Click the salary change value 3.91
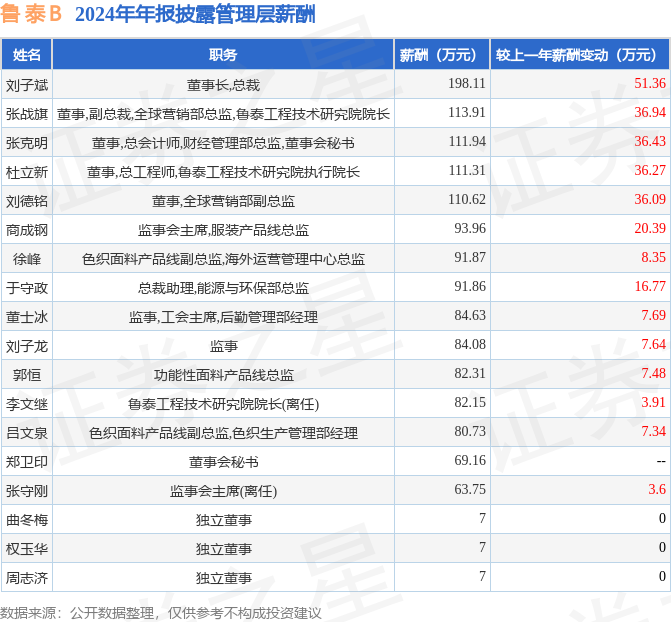 click(653, 402)
